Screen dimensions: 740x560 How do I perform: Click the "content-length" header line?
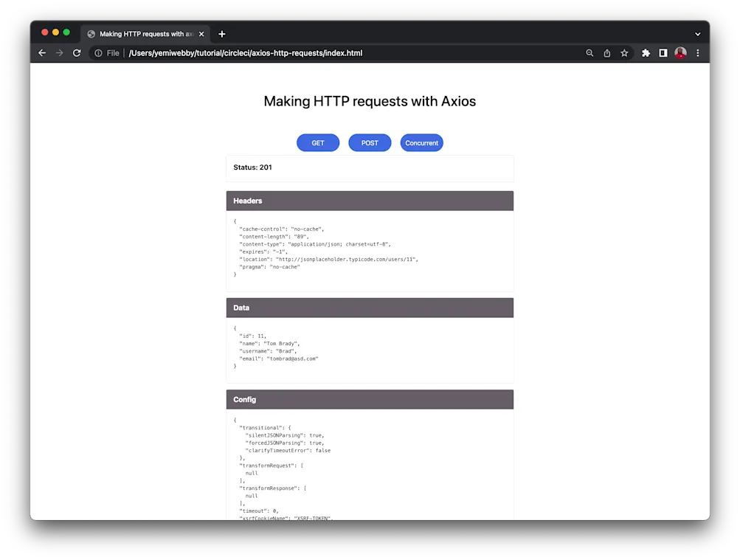(x=273, y=236)
